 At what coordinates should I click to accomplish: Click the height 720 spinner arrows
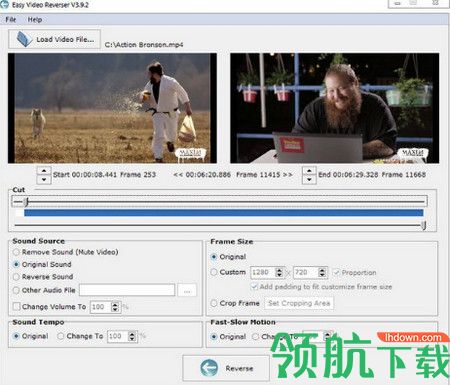pyautogui.click(x=322, y=272)
